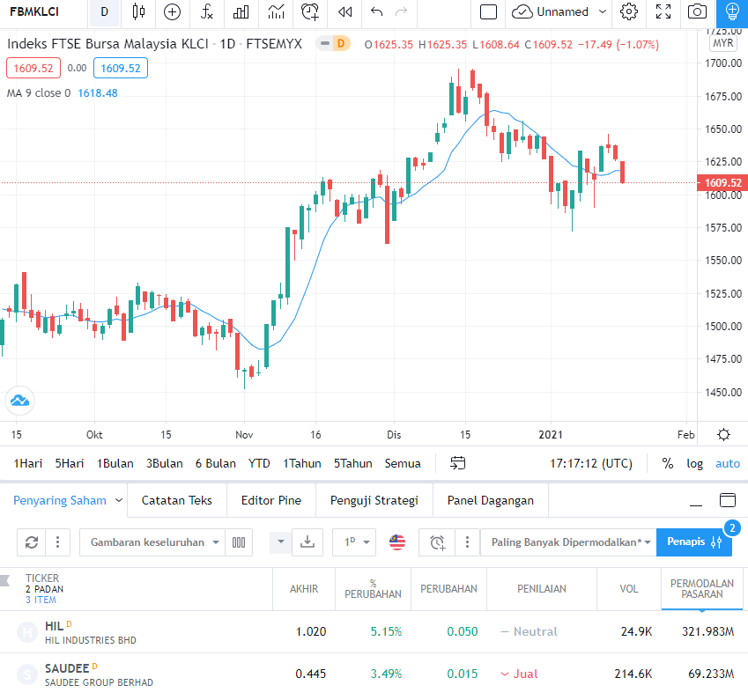Open chart settings via gear icon
The width and height of the screenshot is (748, 700).
(x=629, y=11)
